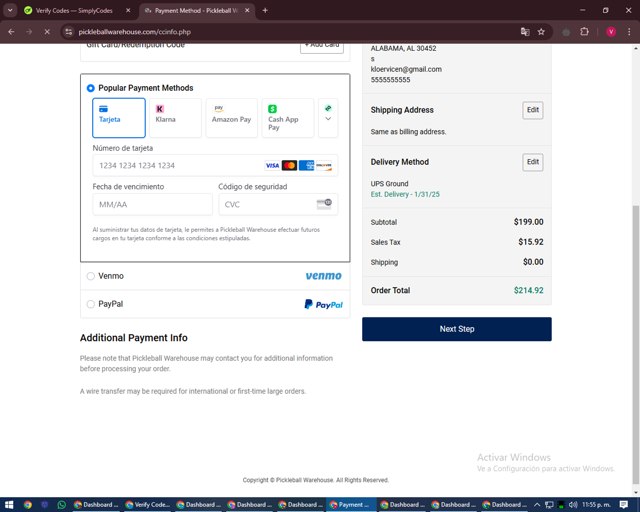Open the Chrome profile avatar
The height and width of the screenshot is (512, 640).
[x=611, y=31]
